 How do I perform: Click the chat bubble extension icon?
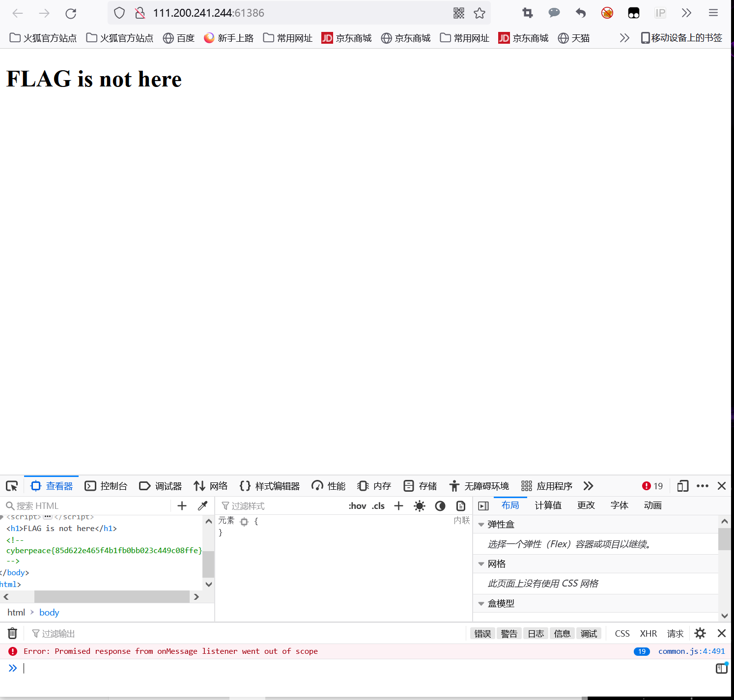click(554, 13)
